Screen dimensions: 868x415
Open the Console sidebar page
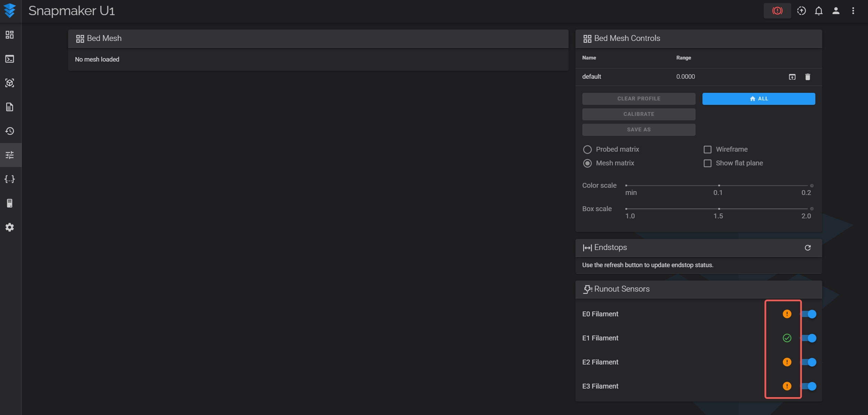tap(10, 59)
